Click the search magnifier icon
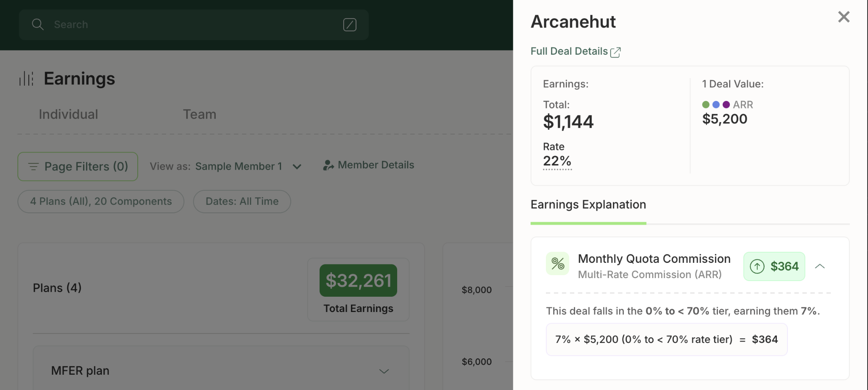This screenshot has width=868, height=390. coord(38,25)
